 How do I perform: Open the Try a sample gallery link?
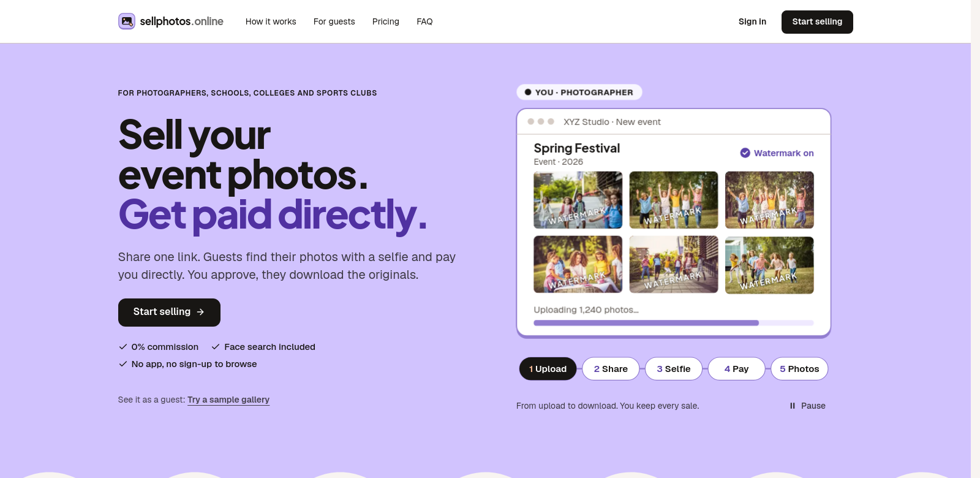(x=228, y=400)
